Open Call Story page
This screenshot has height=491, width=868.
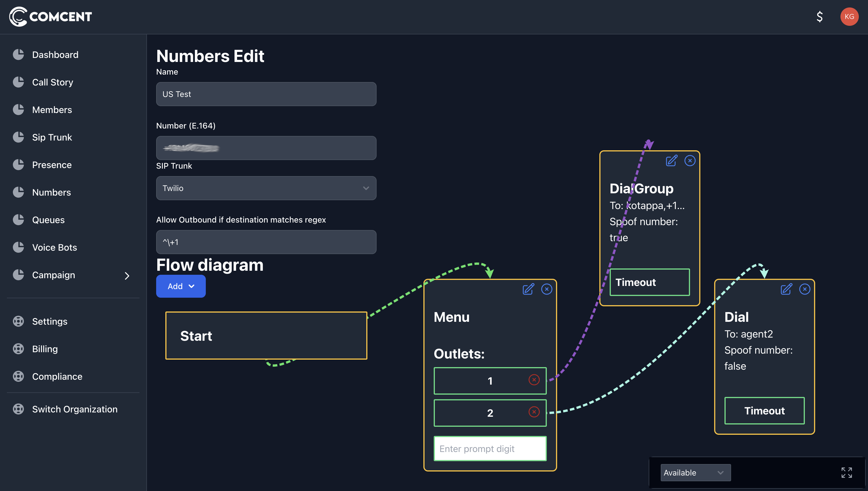point(53,82)
